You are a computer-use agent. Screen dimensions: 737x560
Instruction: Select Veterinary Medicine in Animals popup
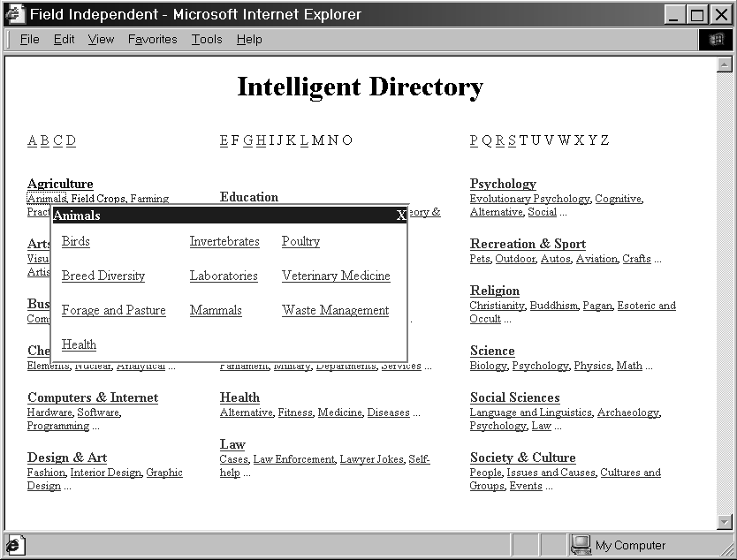pos(336,276)
